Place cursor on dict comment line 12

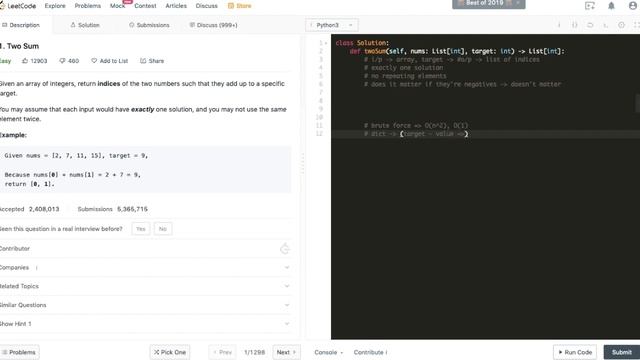416,134
